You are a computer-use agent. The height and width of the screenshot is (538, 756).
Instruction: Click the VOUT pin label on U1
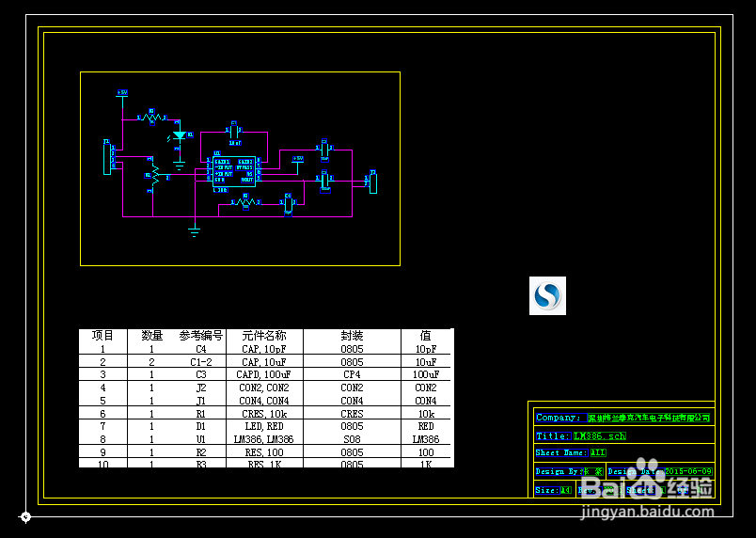[x=247, y=180]
